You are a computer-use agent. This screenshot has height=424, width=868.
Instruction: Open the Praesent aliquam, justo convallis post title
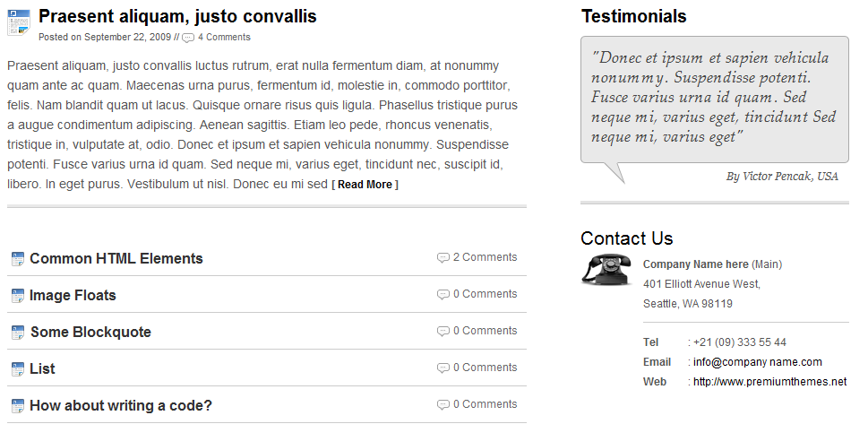[177, 16]
